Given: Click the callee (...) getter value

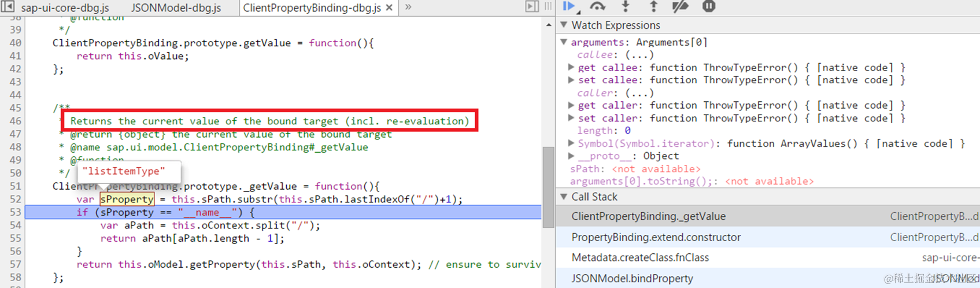Looking at the screenshot, I should pyautogui.click(x=639, y=55).
